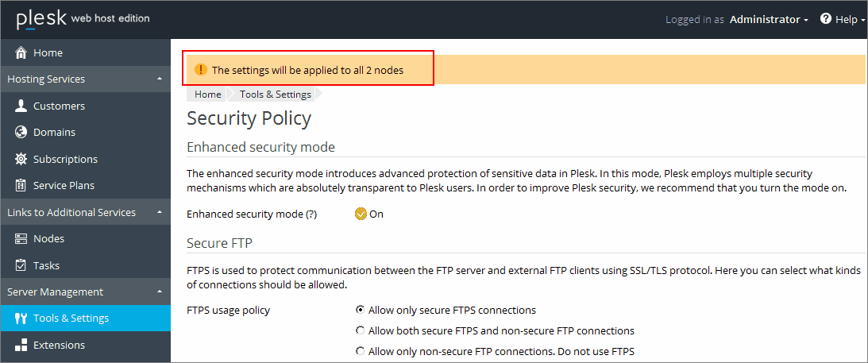Image resolution: width=868 pixels, height=363 pixels.
Task: Click the Nodes server icon
Action: [21, 238]
